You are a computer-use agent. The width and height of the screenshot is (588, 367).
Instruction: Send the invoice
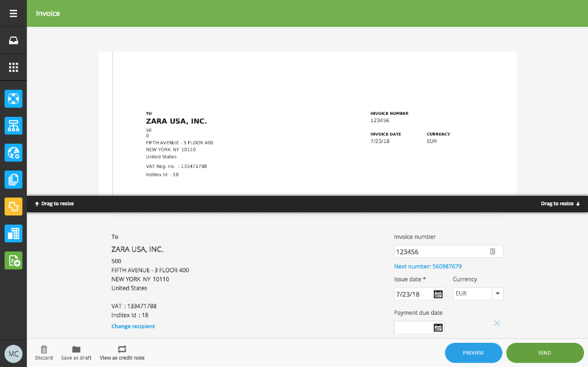click(x=545, y=353)
